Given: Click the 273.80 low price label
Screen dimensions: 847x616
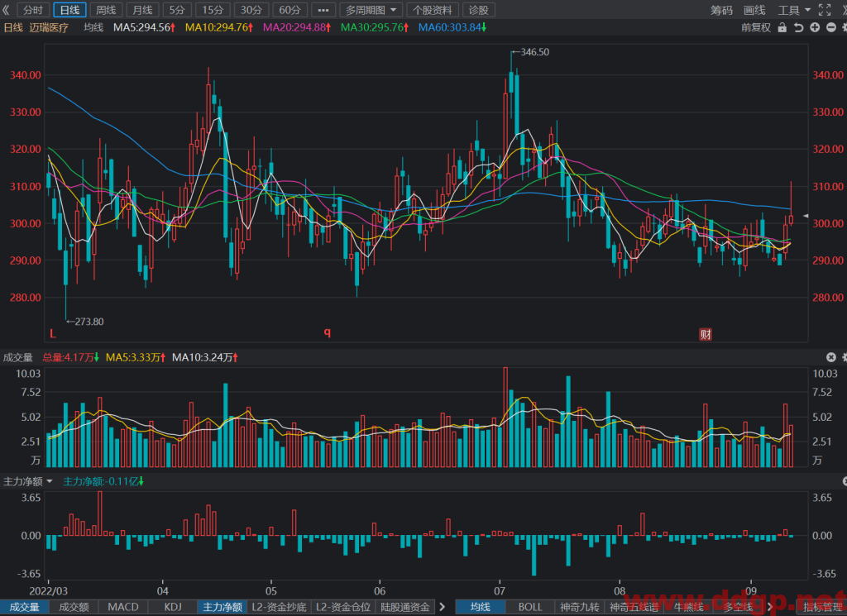Looking at the screenshot, I should pyautogui.click(x=89, y=322).
